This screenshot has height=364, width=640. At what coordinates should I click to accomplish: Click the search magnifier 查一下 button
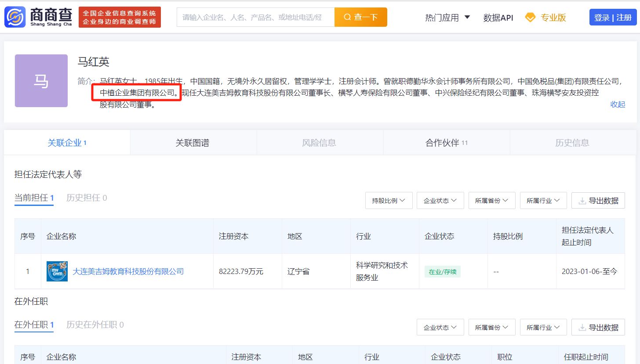click(x=361, y=17)
